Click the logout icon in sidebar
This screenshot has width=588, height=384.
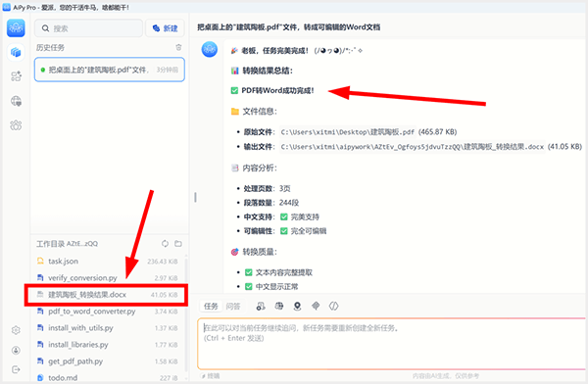point(16,369)
